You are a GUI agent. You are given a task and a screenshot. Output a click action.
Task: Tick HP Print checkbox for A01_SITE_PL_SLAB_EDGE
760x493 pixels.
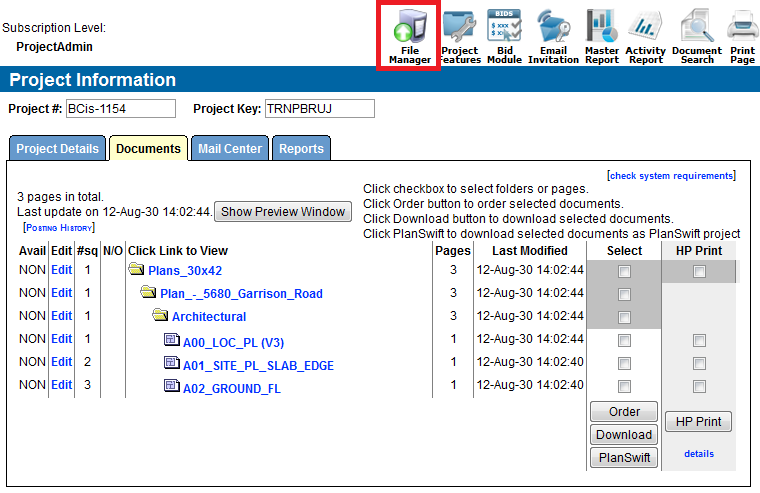[x=699, y=364]
